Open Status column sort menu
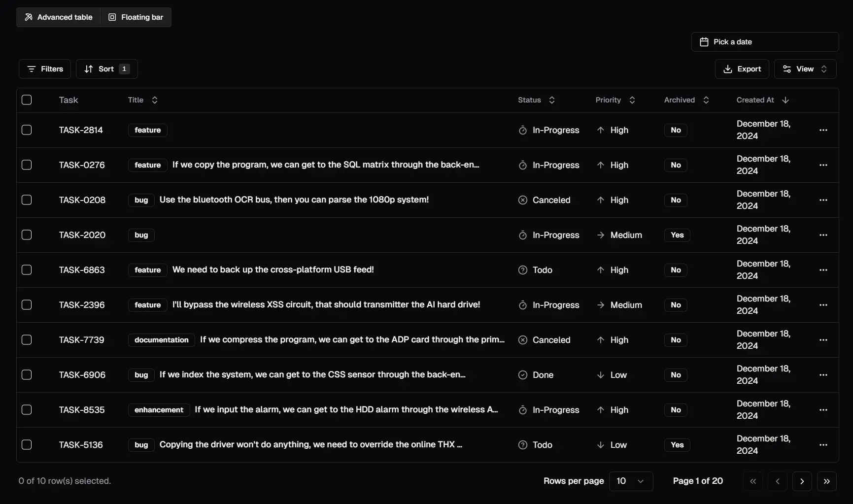 click(536, 100)
